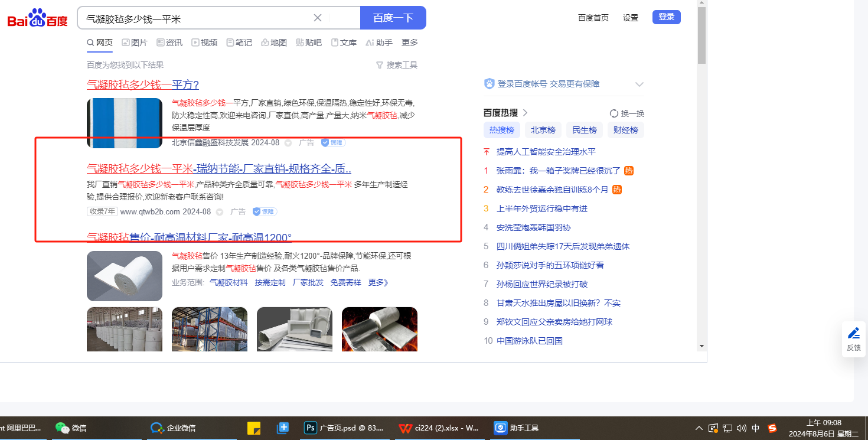Click the 按需定制 business scope link
Screen dimensions: 868x440
[x=270, y=282]
